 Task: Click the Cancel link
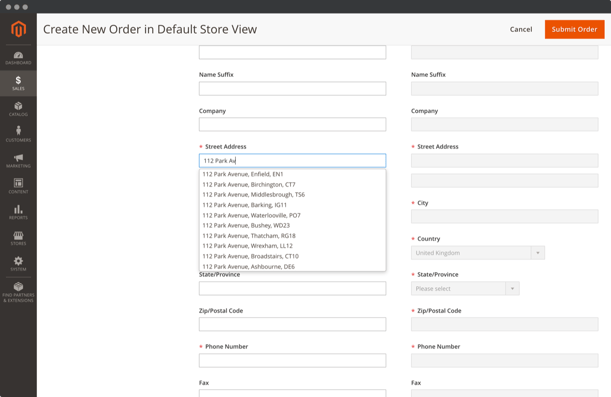pos(521,29)
